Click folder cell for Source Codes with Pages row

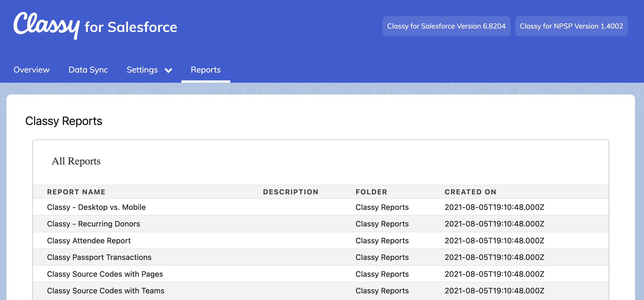tap(382, 274)
